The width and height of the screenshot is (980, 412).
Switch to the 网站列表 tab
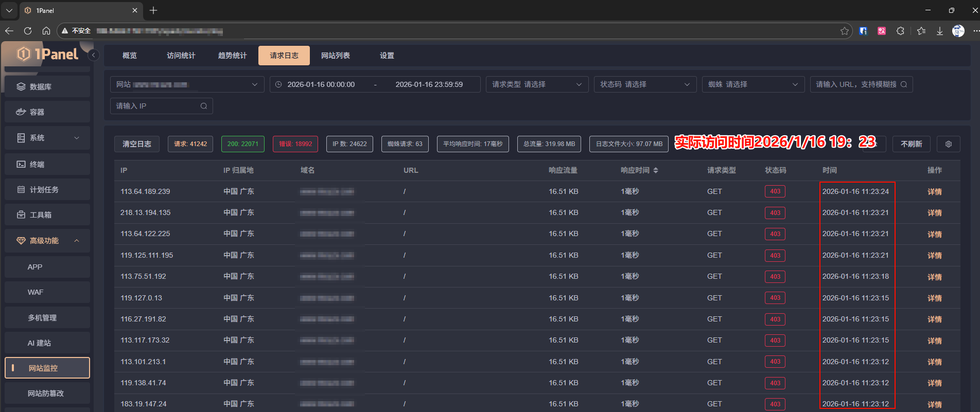click(x=335, y=56)
